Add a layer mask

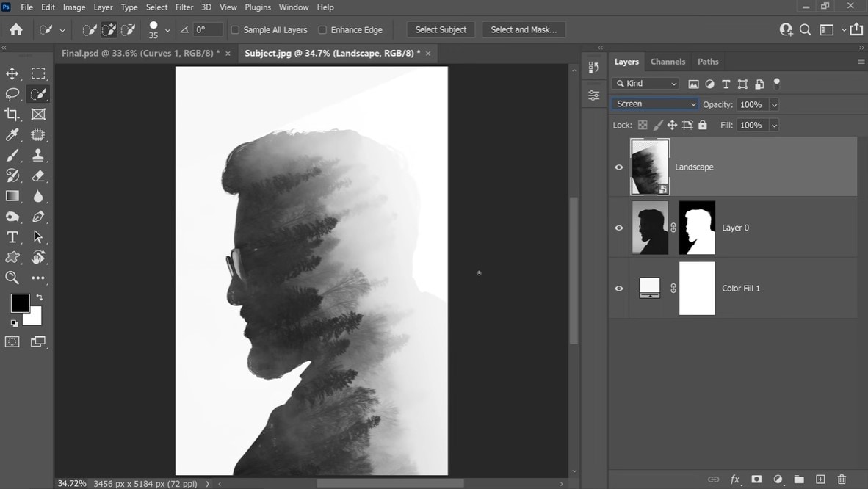pyautogui.click(x=756, y=479)
